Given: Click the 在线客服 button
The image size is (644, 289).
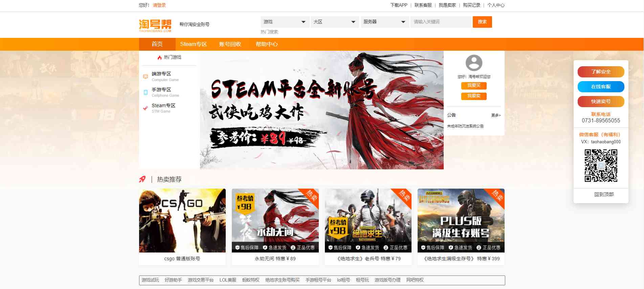Looking at the screenshot, I should click(601, 87).
